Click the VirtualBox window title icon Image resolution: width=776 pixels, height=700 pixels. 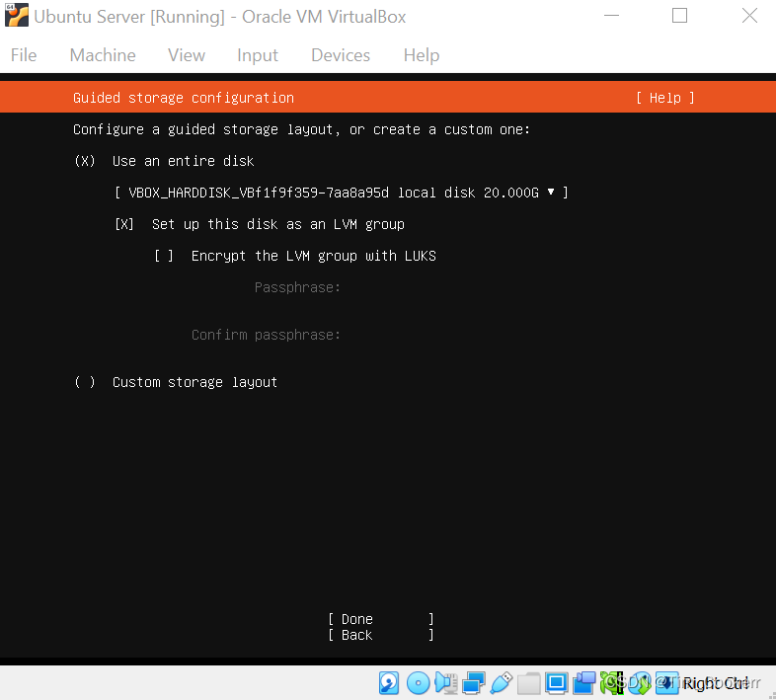point(17,15)
